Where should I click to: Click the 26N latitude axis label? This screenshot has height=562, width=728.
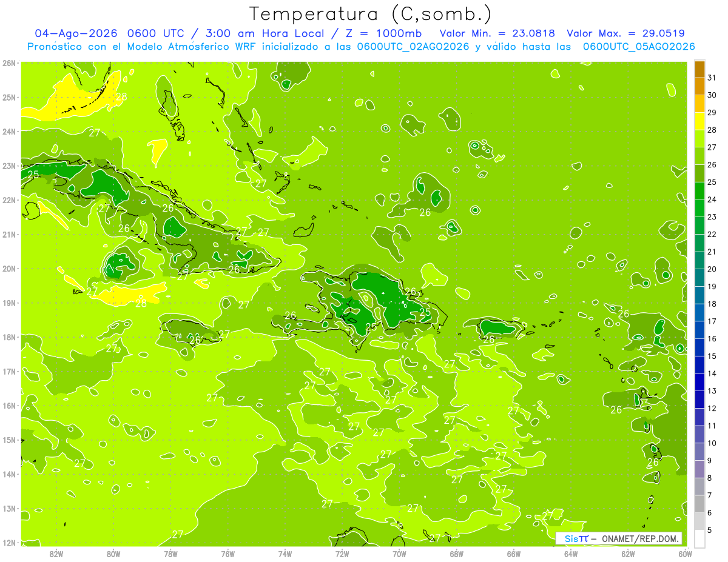[9, 63]
